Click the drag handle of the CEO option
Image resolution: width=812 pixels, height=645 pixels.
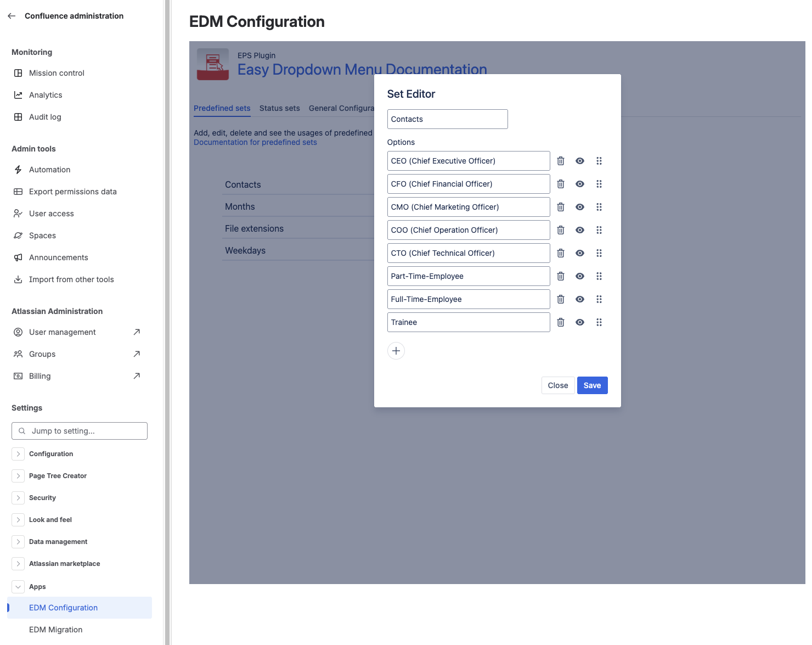point(599,161)
